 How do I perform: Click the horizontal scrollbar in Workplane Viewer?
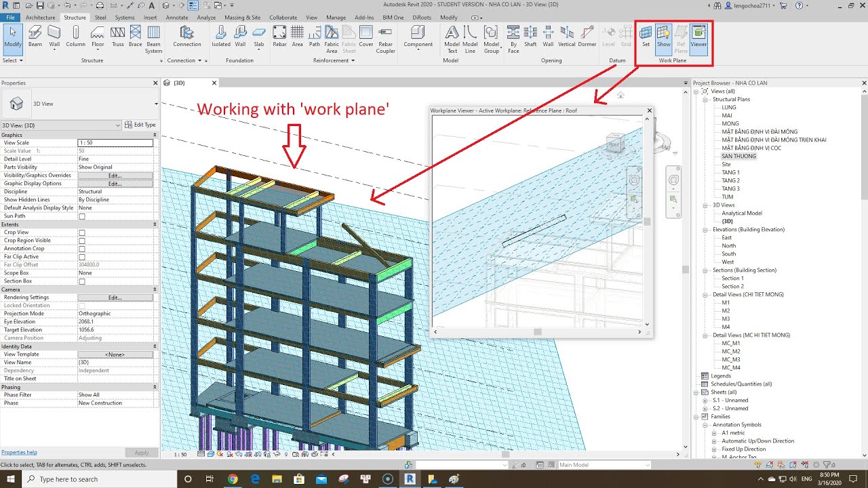coord(538,332)
